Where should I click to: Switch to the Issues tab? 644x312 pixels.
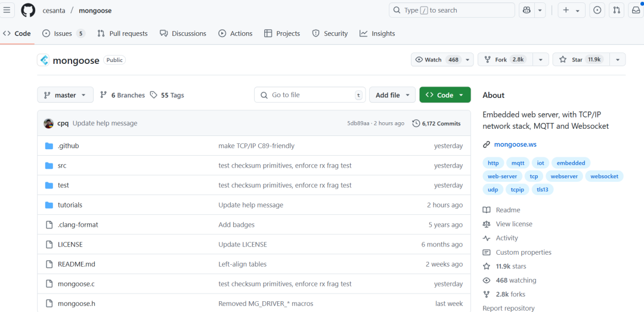[x=64, y=34]
